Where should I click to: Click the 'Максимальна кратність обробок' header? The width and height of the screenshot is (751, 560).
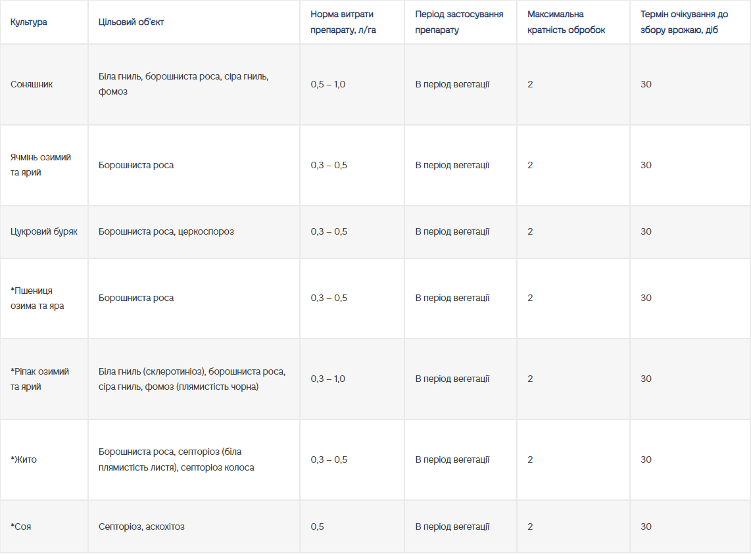click(566, 22)
